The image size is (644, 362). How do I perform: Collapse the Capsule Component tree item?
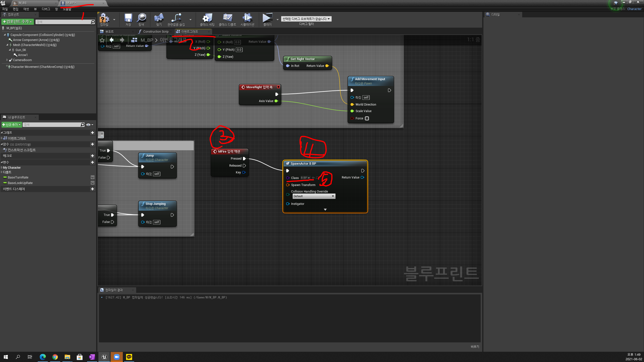click(x=5, y=35)
